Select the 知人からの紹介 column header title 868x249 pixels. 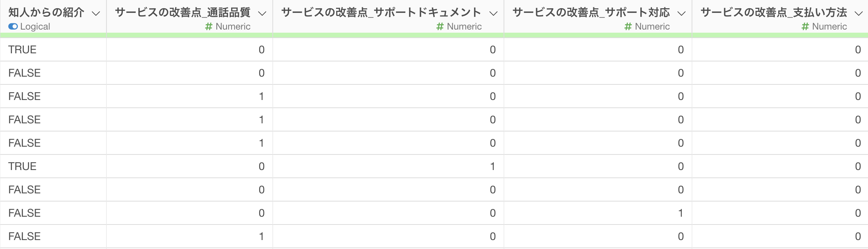click(x=46, y=12)
